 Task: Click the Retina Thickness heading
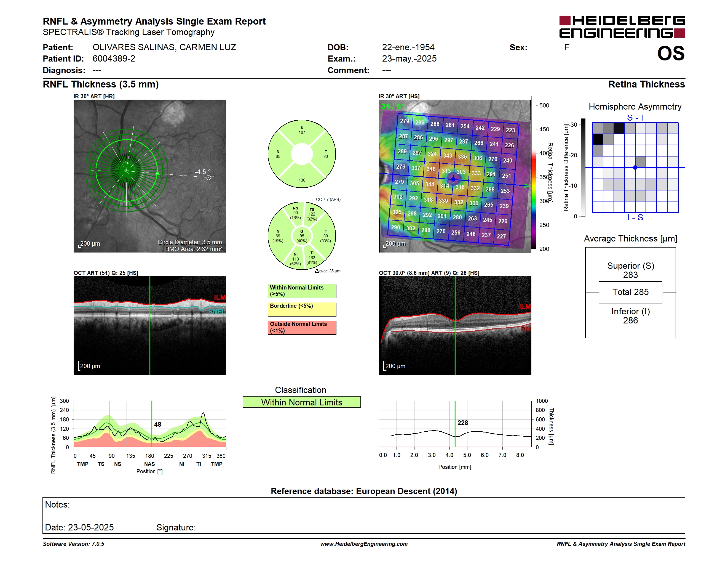tap(646, 84)
